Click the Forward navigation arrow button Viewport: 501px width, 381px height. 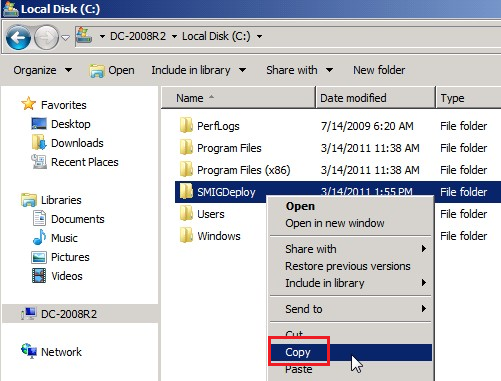tap(46, 37)
